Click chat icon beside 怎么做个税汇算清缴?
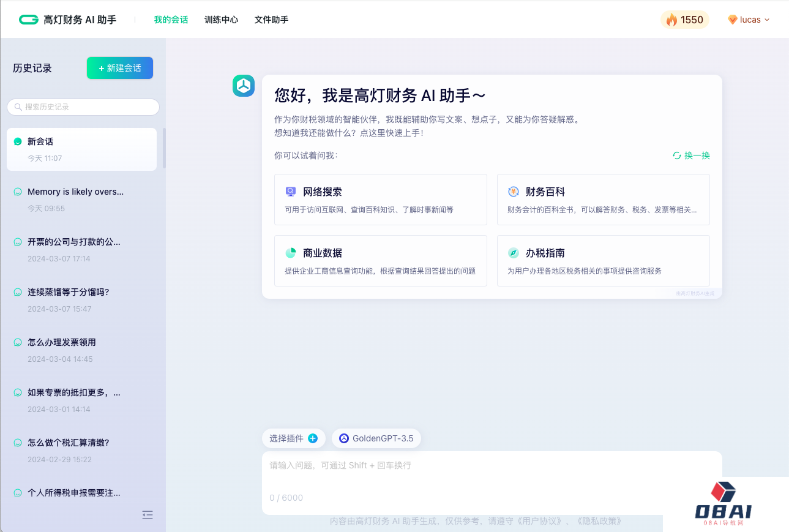The width and height of the screenshot is (789, 532). click(18, 443)
